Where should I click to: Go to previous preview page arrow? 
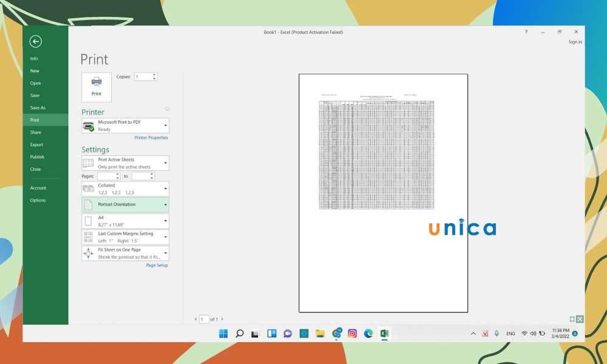(x=195, y=319)
